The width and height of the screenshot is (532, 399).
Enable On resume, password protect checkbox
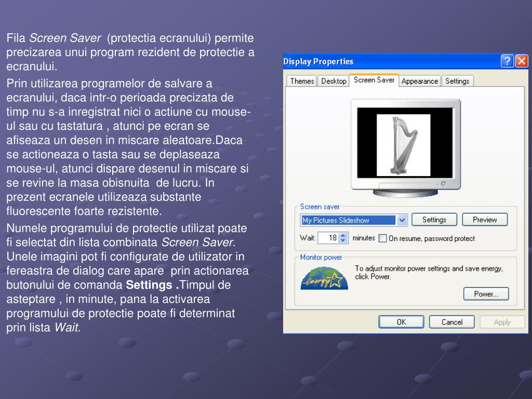pos(382,238)
